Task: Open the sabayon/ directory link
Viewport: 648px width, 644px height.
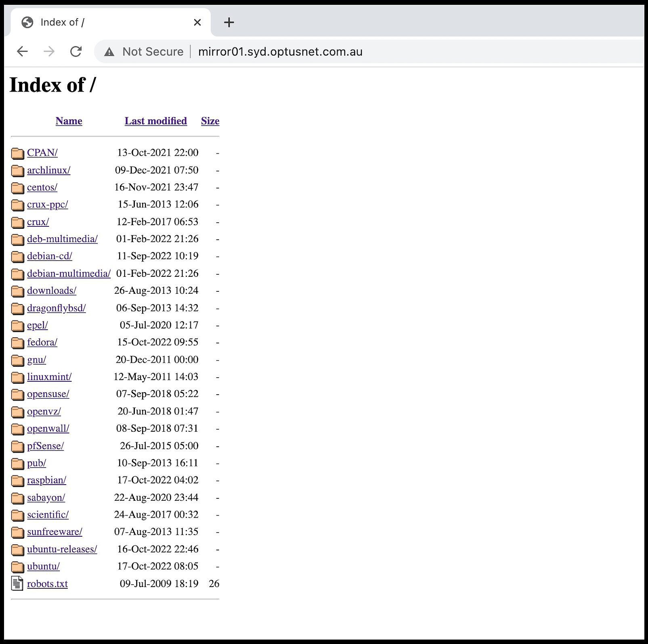Action: (46, 498)
